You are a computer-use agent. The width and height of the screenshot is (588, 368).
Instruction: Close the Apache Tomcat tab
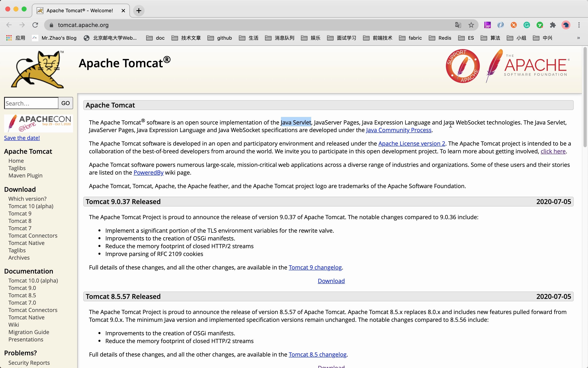pyautogui.click(x=123, y=10)
